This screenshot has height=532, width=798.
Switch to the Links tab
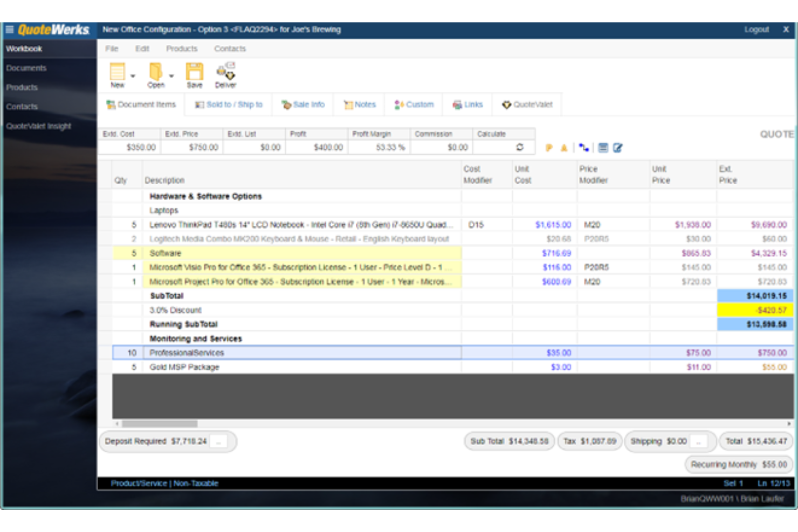(x=467, y=105)
